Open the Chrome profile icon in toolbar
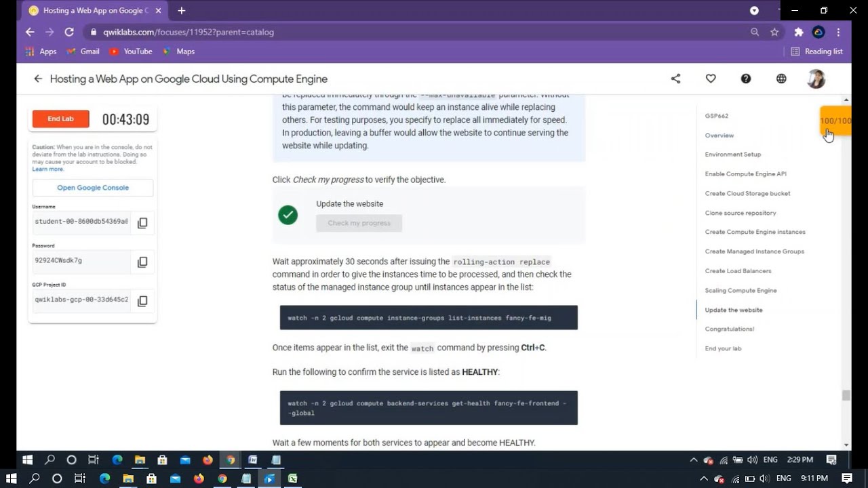This screenshot has width=868, height=488. pyautogui.click(x=818, y=32)
